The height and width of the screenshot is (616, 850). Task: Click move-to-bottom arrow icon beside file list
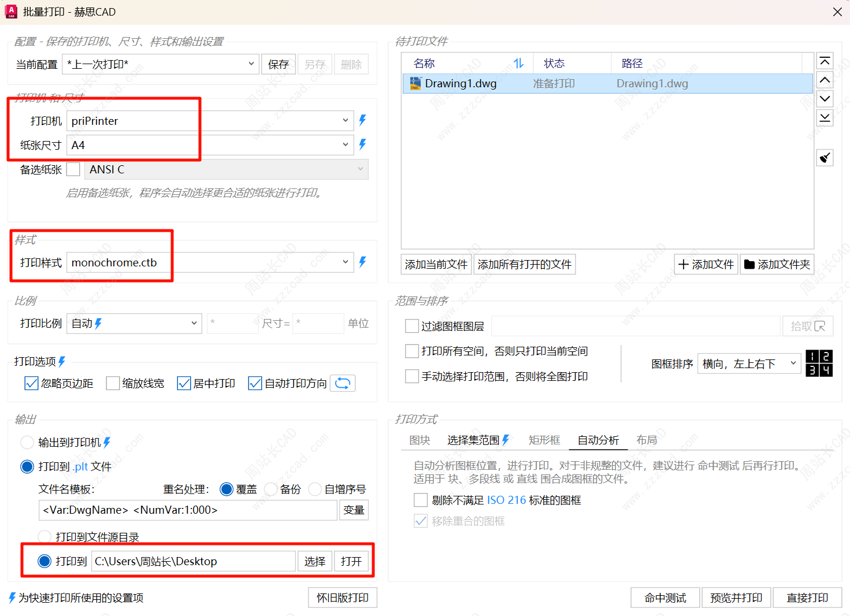point(825,118)
